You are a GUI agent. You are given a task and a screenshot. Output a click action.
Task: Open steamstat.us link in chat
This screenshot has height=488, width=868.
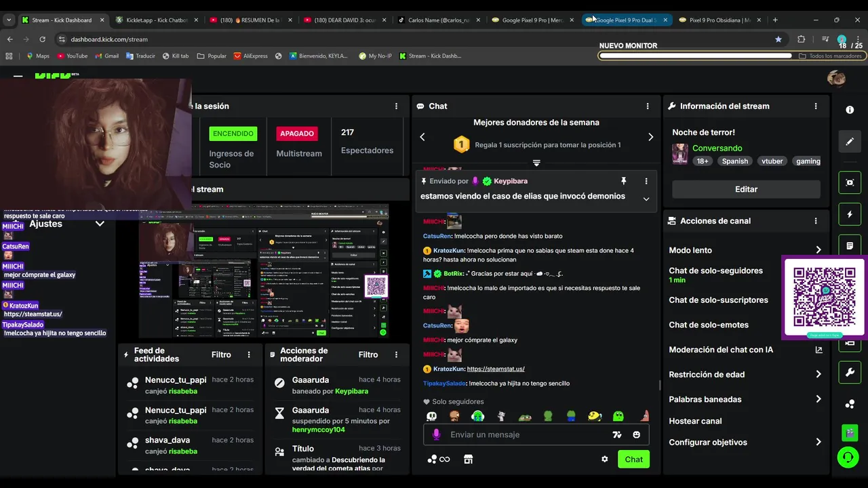tap(496, 369)
